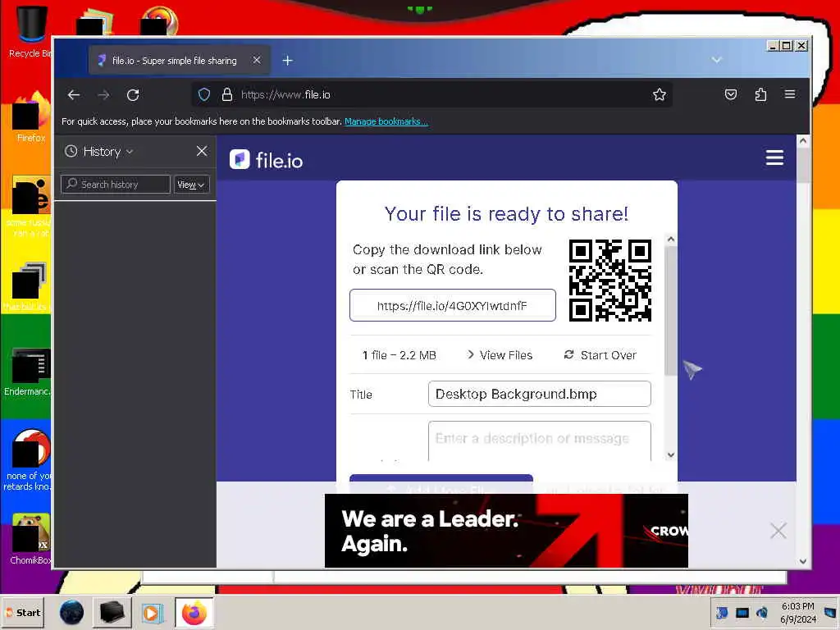Screen dimensions: 840x630
Task: Select the ChomikBox desktop icon
Action: click(30, 539)
